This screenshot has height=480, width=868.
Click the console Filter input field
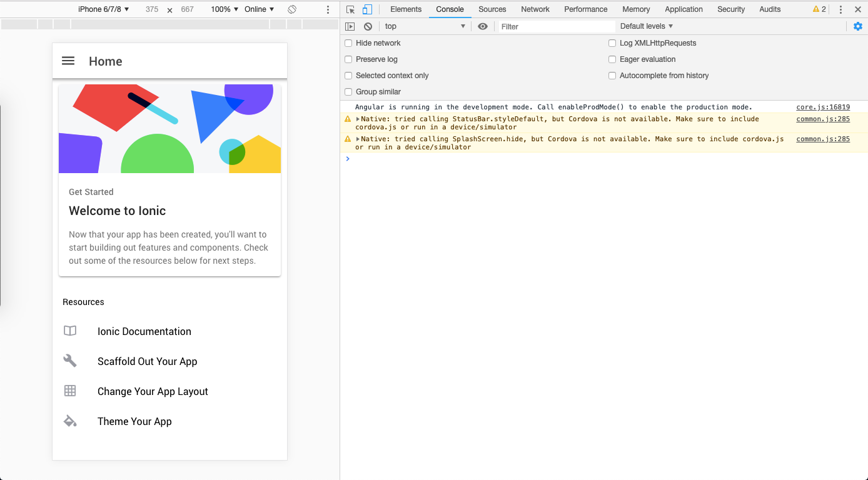(x=556, y=26)
